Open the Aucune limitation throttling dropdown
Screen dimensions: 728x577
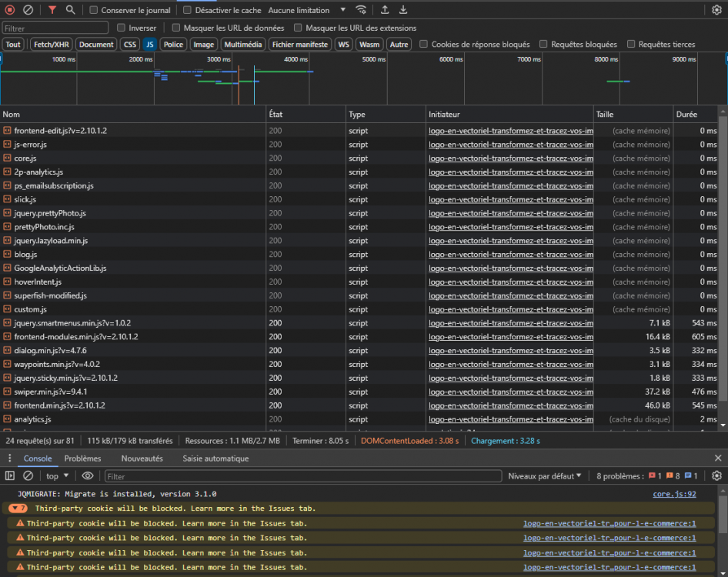[x=308, y=11]
